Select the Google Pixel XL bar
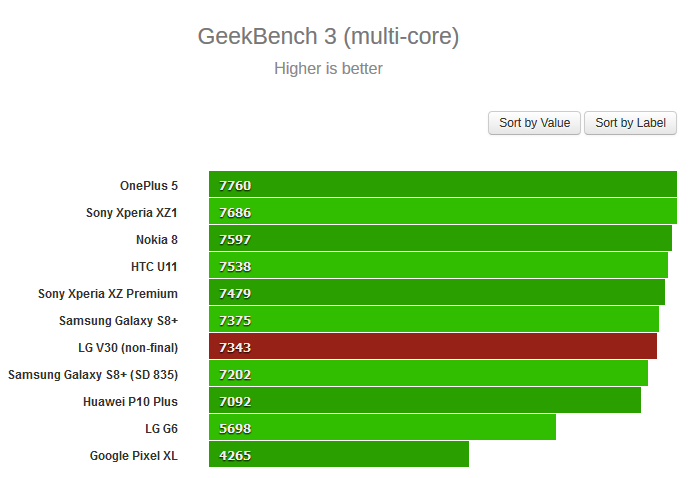Viewport: 700px width, 478px height. (x=339, y=455)
